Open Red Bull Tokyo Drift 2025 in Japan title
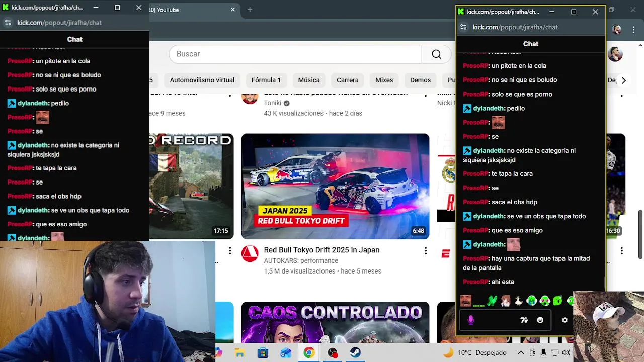The height and width of the screenshot is (362, 644). click(x=321, y=250)
